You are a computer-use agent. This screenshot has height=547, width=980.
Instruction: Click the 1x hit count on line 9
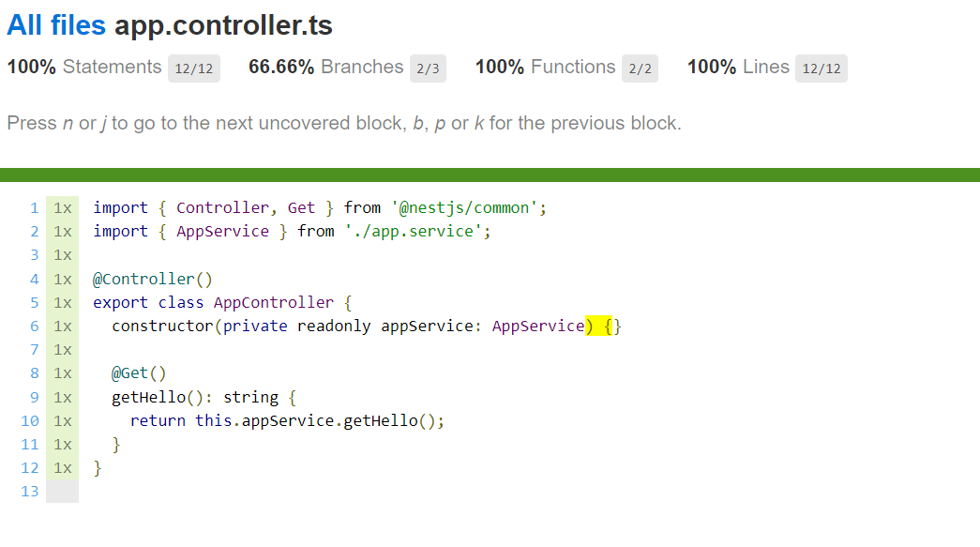(x=63, y=398)
